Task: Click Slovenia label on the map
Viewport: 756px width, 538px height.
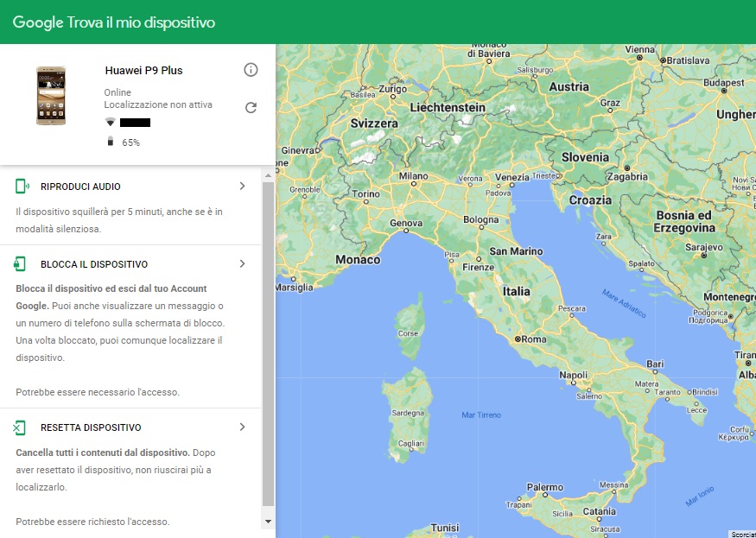Action: pos(585,158)
